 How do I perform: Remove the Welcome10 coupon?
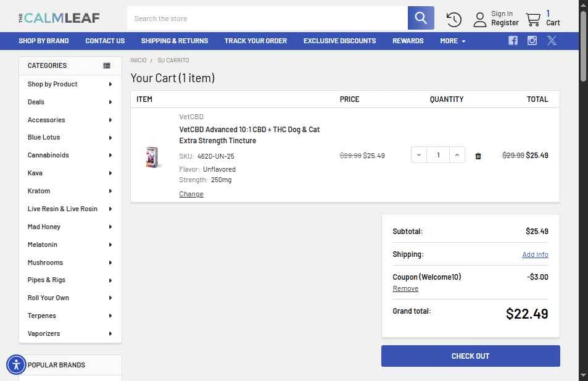pos(405,288)
